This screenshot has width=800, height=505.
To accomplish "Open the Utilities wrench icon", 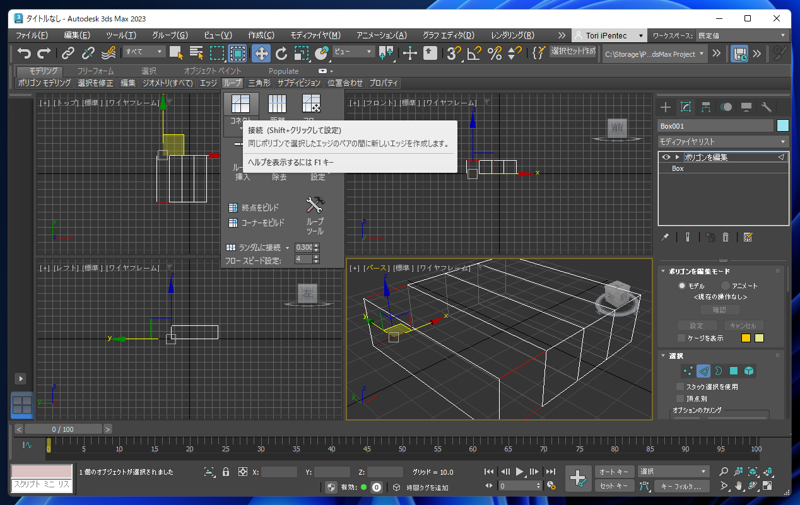I will click(766, 107).
